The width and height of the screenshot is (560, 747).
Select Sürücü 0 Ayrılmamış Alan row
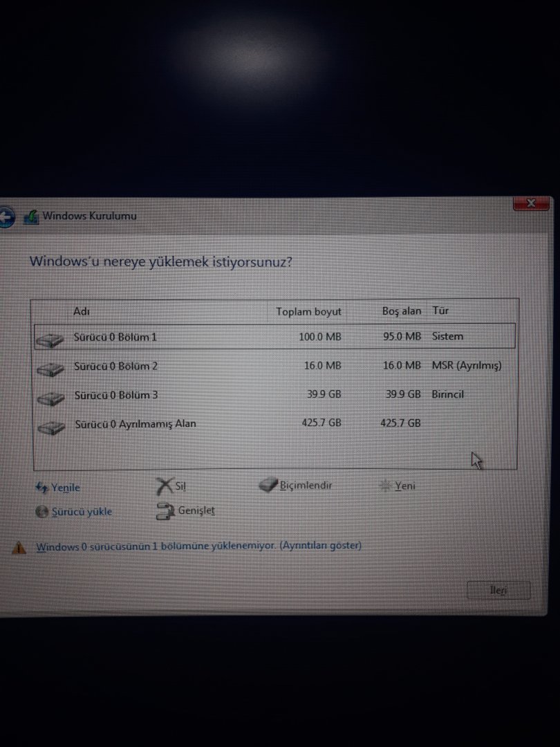click(x=275, y=423)
